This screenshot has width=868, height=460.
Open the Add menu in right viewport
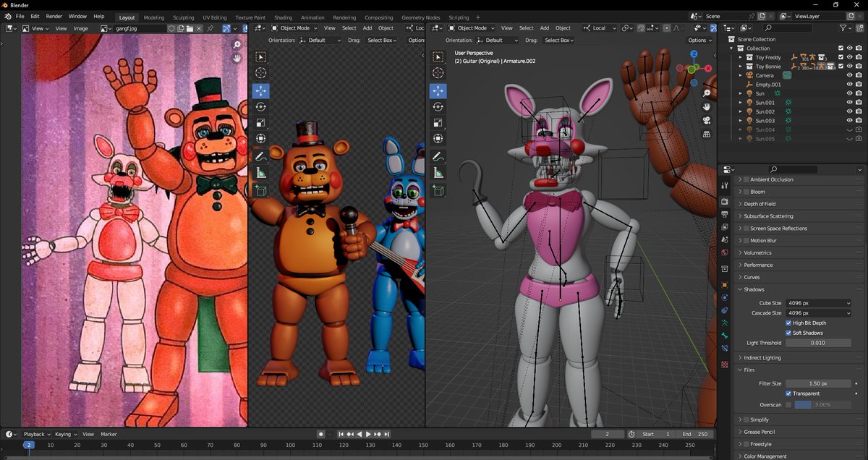pyautogui.click(x=544, y=28)
